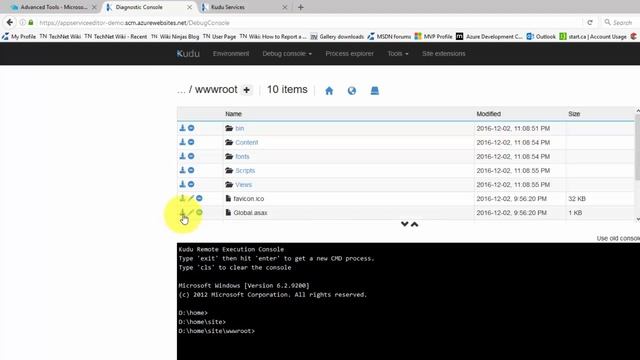
Task: Delete the bin folder
Action: pos(191,128)
